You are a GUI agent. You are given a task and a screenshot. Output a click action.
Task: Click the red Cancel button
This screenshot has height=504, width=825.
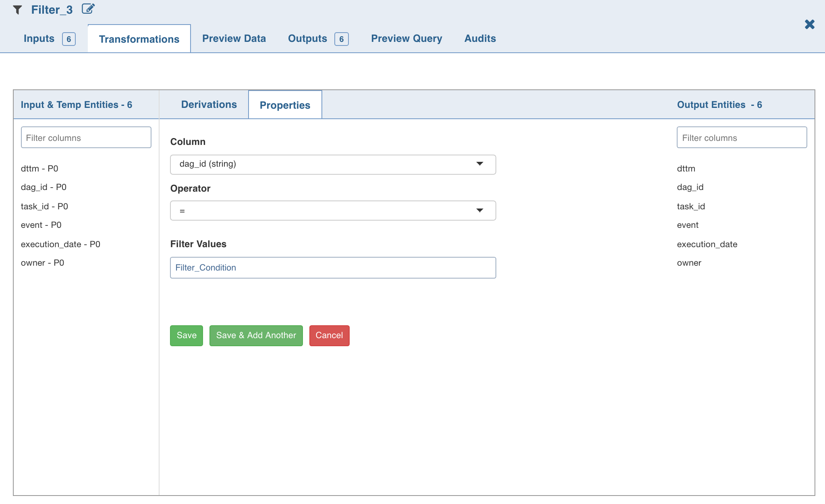pyautogui.click(x=330, y=336)
